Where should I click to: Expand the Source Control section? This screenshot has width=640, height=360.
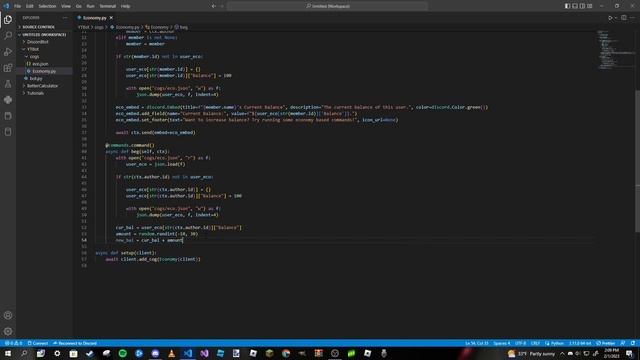(44, 27)
